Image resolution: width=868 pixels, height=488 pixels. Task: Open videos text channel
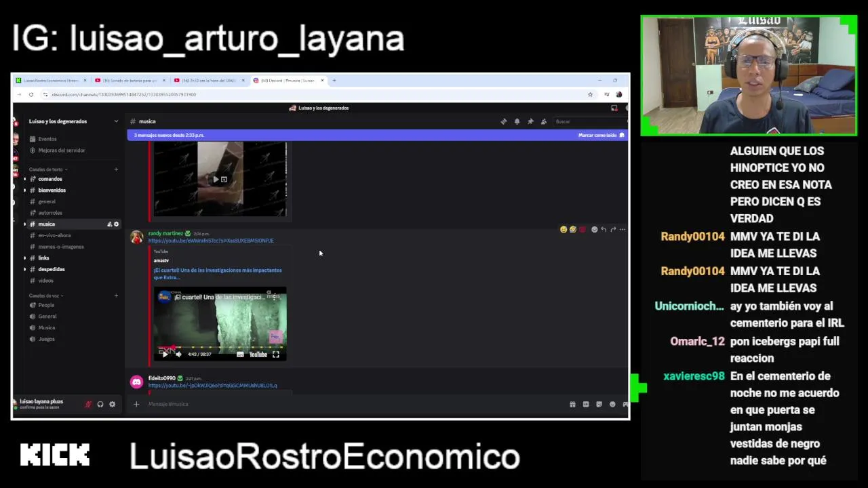click(73, 281)
